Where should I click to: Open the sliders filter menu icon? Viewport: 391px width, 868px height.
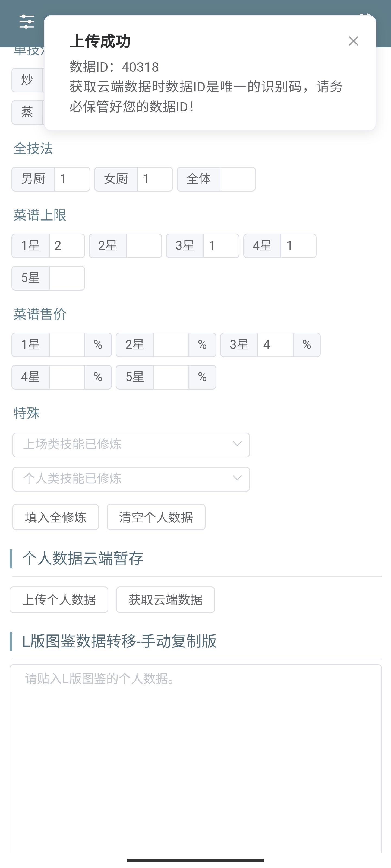tap(26, 22)
